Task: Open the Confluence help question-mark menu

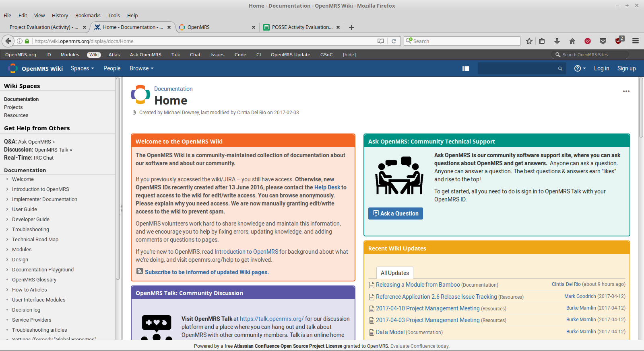Action: click(580, 68)
